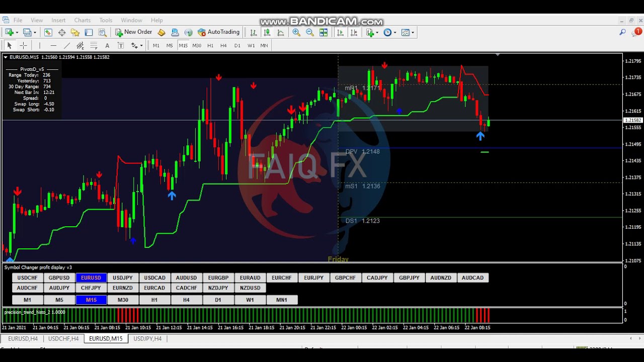
Task: Expand the profiles dropdown arrow
Action: pyautogui.click(x=35, y=33)
